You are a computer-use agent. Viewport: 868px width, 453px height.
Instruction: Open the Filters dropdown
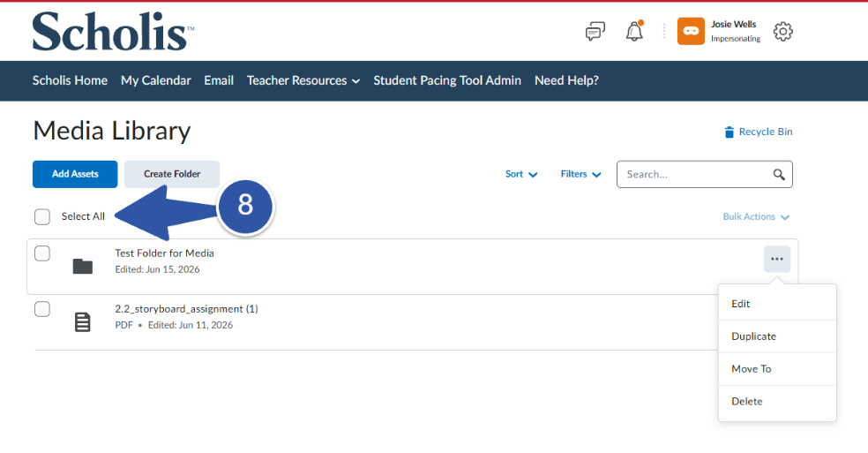pyautogui.click(x=580, y=174)
